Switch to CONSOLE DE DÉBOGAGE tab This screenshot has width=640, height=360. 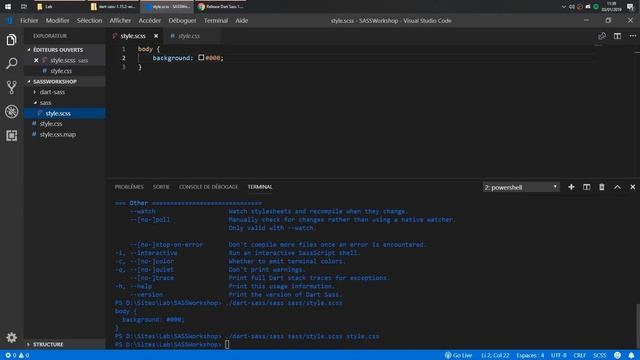point(208,187)
